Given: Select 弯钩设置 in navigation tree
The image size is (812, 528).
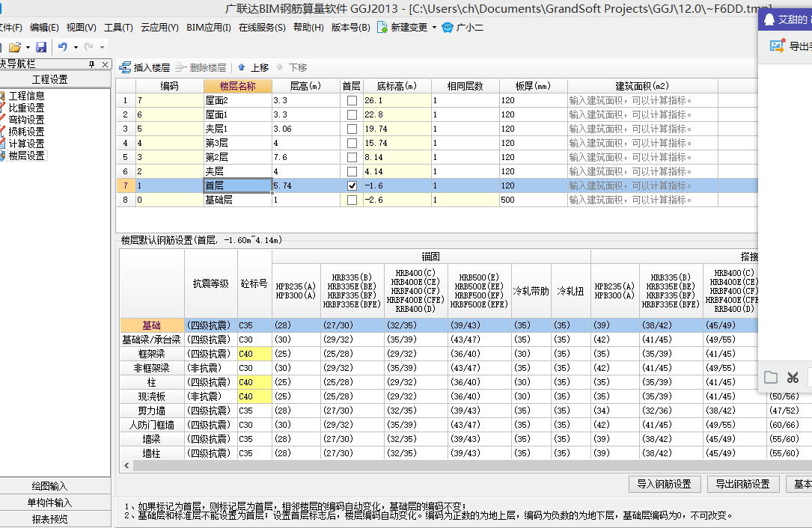Looking at the screenshot, I should pos(26,120).
